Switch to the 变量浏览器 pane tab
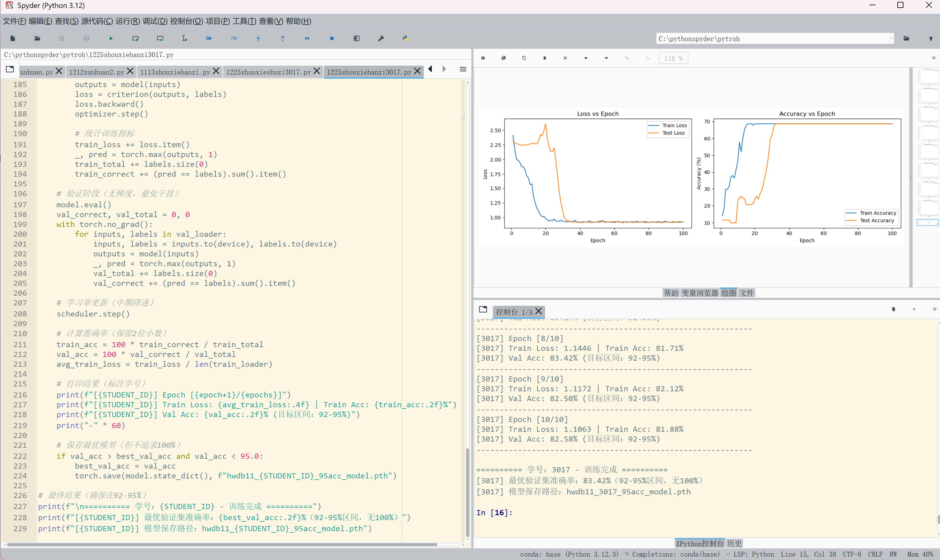Screen dimensions: 940x560 [699, 293]
